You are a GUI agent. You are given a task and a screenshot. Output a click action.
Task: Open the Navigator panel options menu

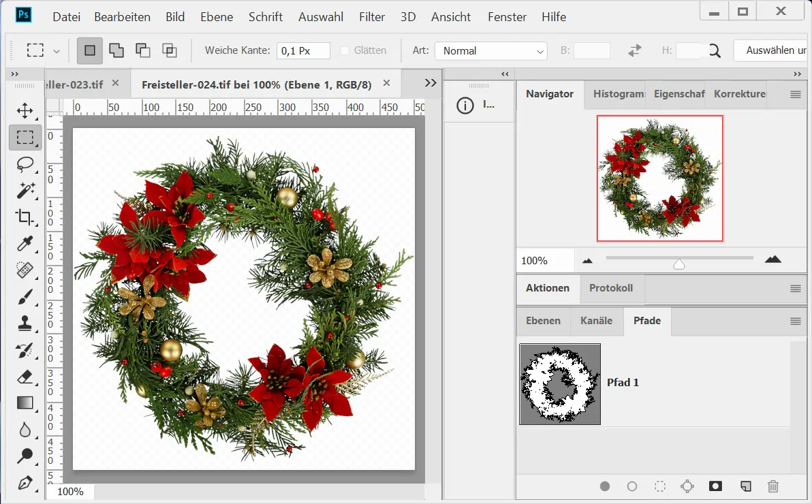click(x=795, y=95)
